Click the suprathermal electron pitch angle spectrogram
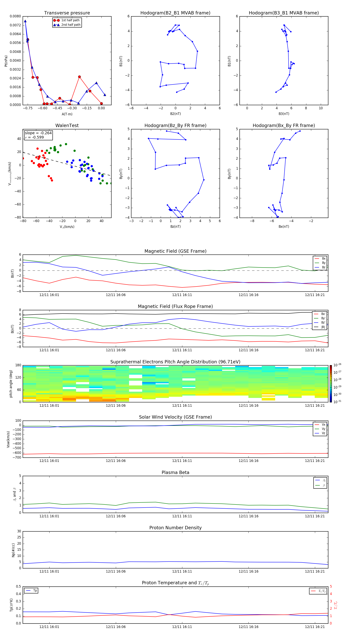Viewport: 351px width, 644px height. 175,384
